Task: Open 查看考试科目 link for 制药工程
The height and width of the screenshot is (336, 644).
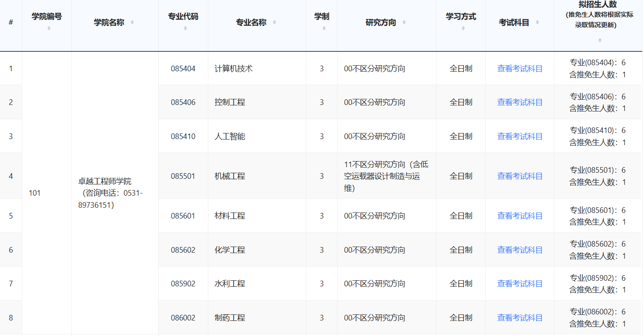Action: (520, 318)
